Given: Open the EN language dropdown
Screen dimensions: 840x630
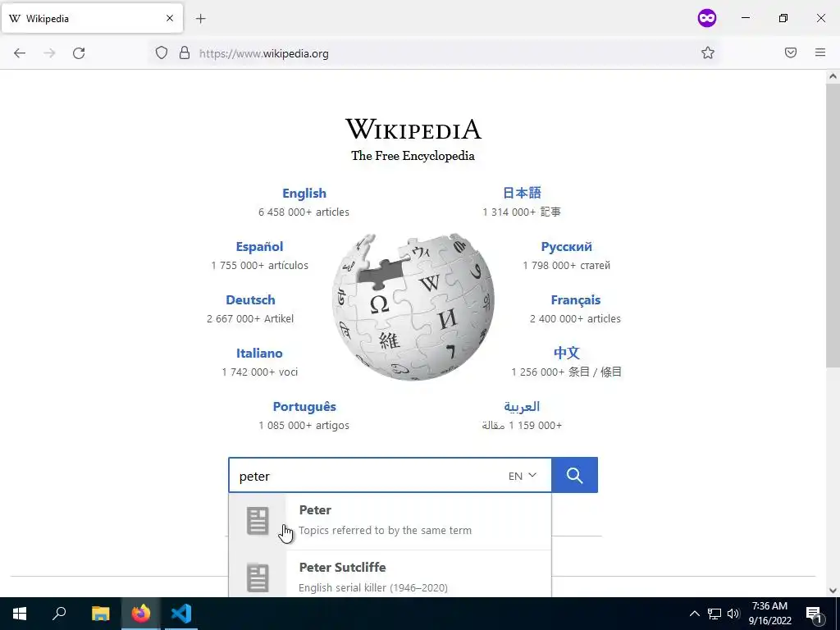Looking at the screenshot, I should [523, 476].
